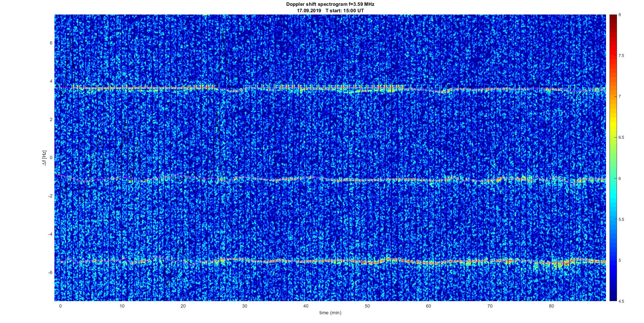The image size is (644, 323).
Task: Click the x-axis tick label '0'
Action: [60, 306]
